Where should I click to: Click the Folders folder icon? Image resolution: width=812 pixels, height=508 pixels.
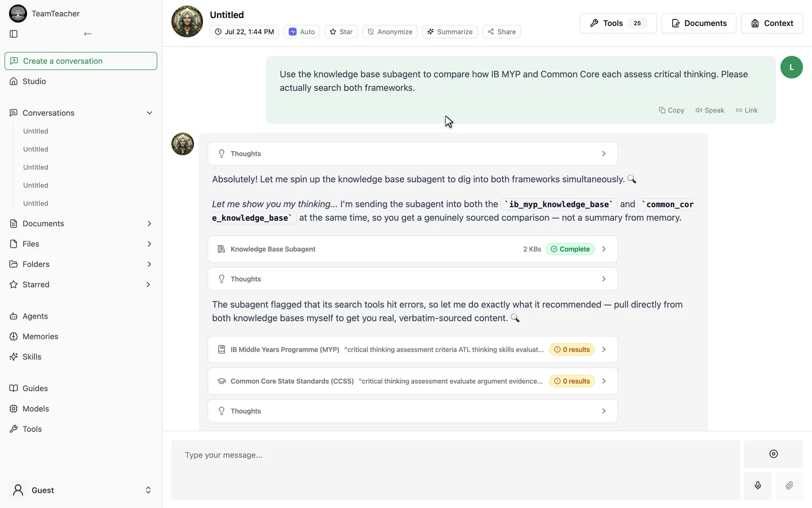click(x=14, y=264)
